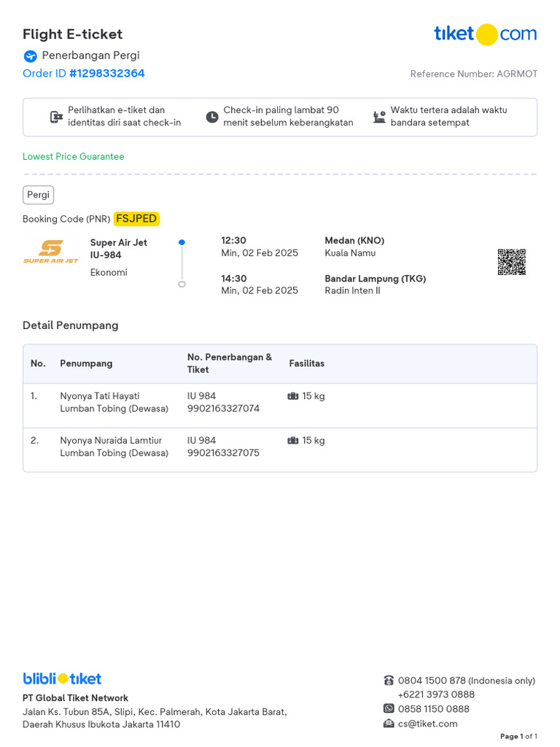Image resolution: width=560 pixels, height=747 pixels.
Task: Click the Jalan Ks. Tubun address line
Action: tap(155, 712)
